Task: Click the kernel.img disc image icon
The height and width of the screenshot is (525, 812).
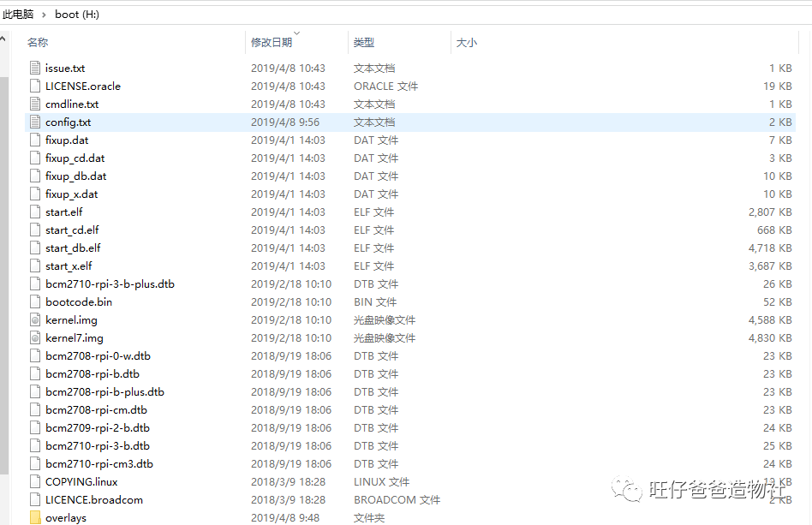Action: [35, 320]
